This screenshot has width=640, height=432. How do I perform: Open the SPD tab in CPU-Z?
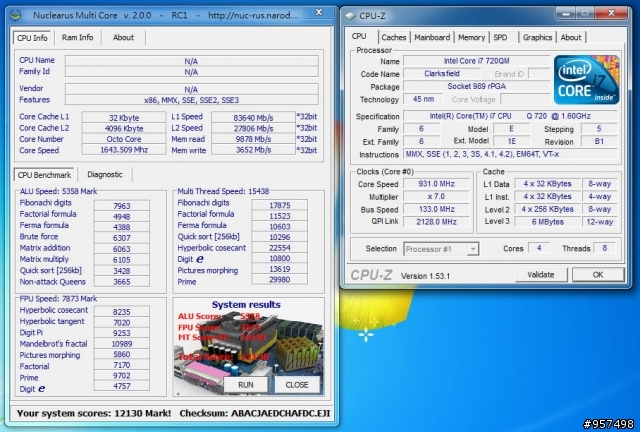coord(500,37)
